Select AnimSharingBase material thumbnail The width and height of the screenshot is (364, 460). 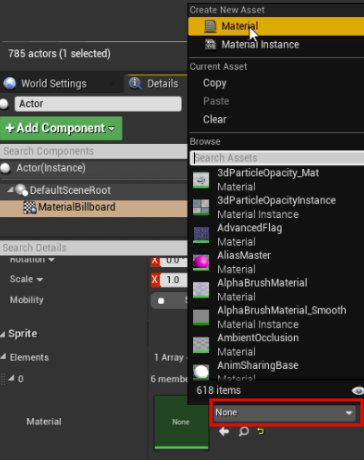(201, 371)
